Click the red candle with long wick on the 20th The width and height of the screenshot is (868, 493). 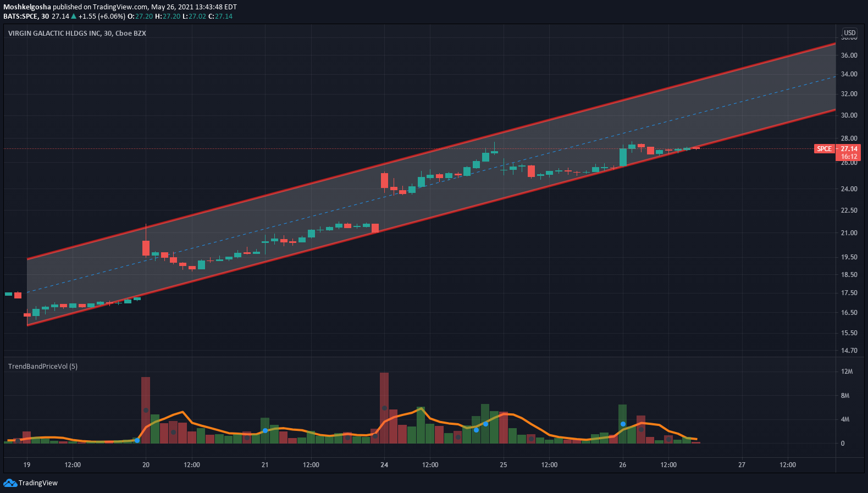(x=146, y=247)
